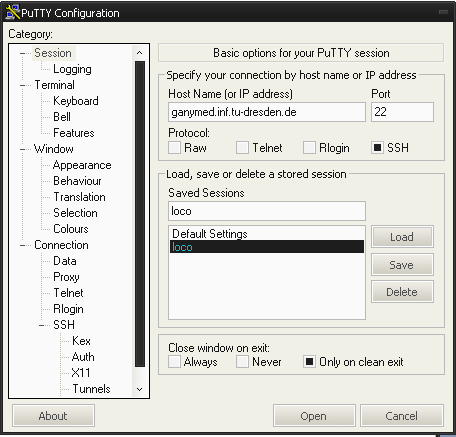The width and height of the screenshot is (456, 437).
Task: Click the Delete session button
Action: point(402,292)
